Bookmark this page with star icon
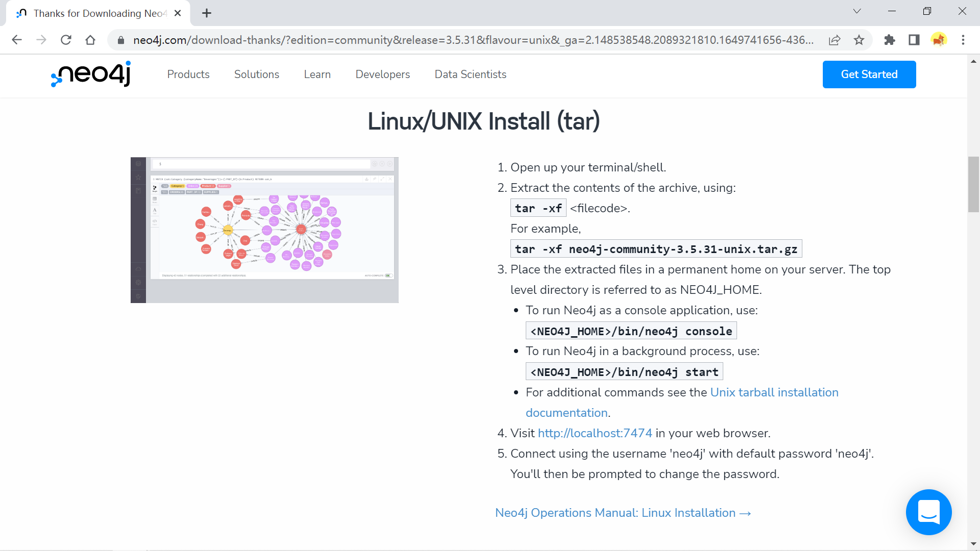The image size is (980, 551). [859, 40]
